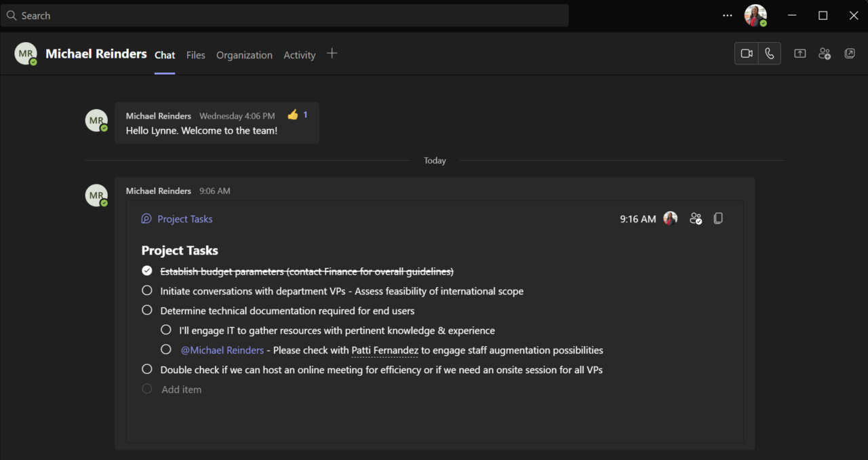Start a video call with Michael Reinders
This screenshot has width=868, height=460.
click(x=746, y=53)
